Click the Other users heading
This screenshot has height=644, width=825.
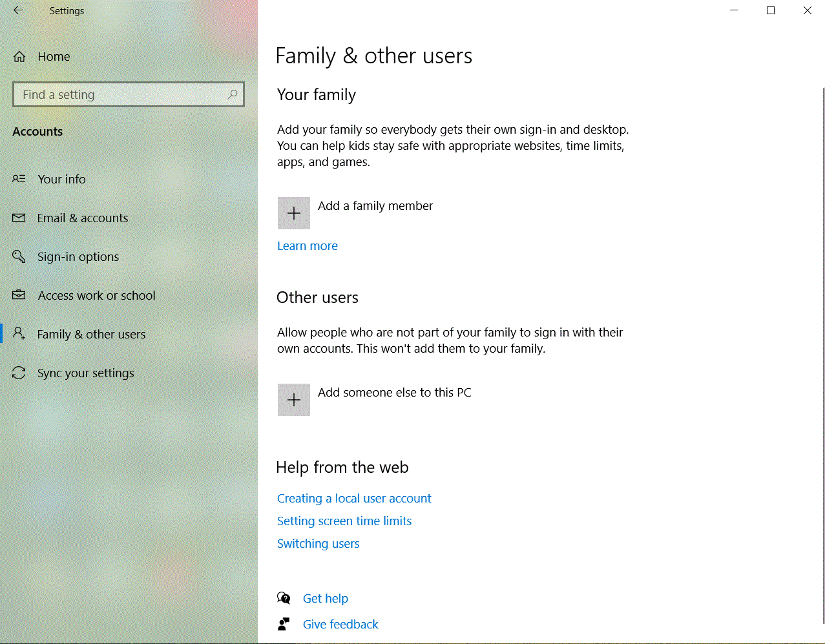(317, 298)
